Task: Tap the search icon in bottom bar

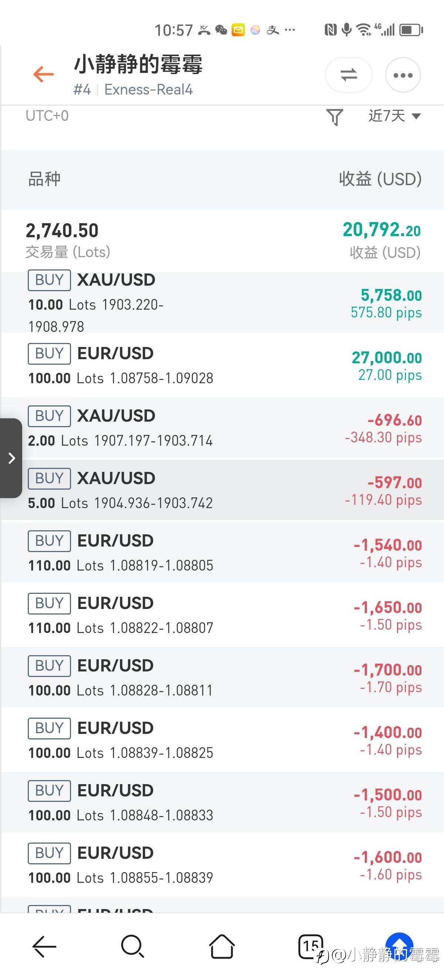Action: (x=132, y=946)
